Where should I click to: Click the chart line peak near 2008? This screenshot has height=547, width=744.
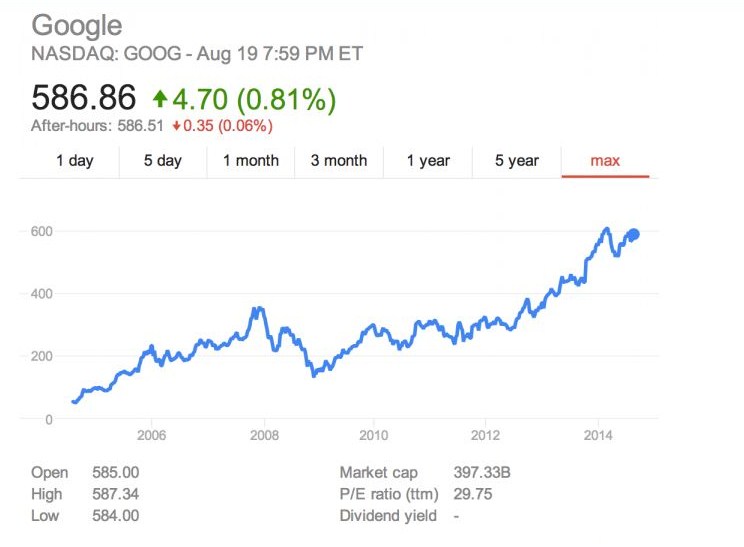click(x=258, y=309)
